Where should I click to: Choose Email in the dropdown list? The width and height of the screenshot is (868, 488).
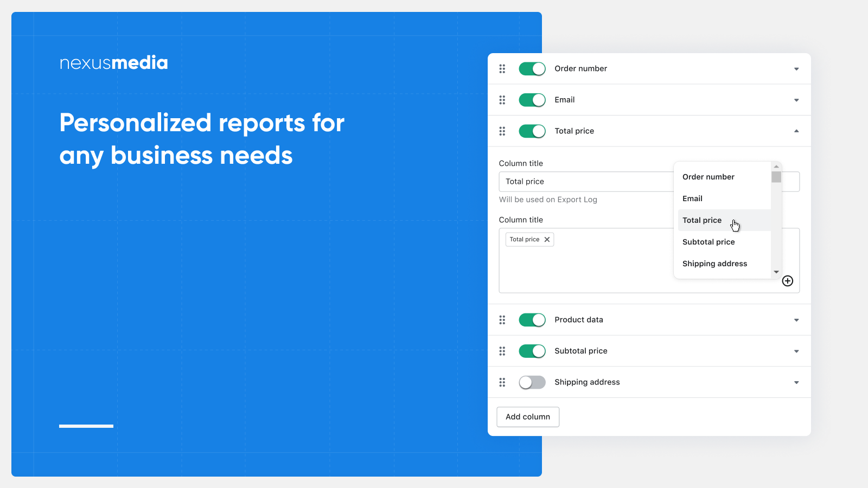(724, 198)
